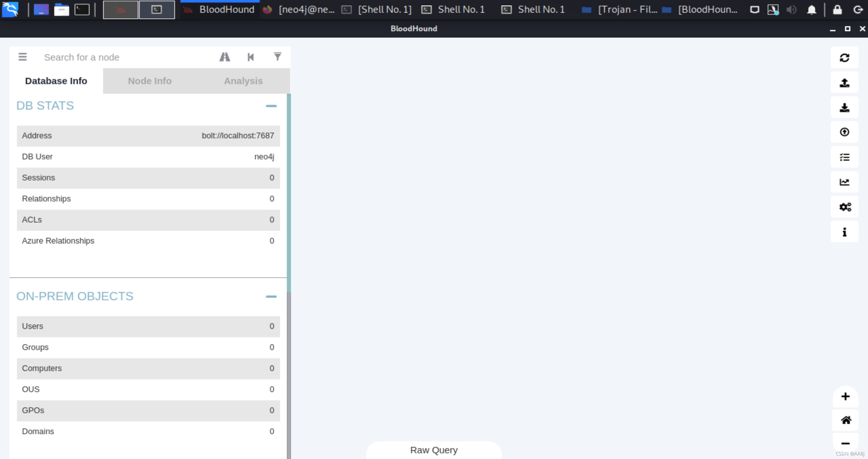Open the Raw Query input area
The height and width of the screenshot is (459, 868).
coord(433,450)
